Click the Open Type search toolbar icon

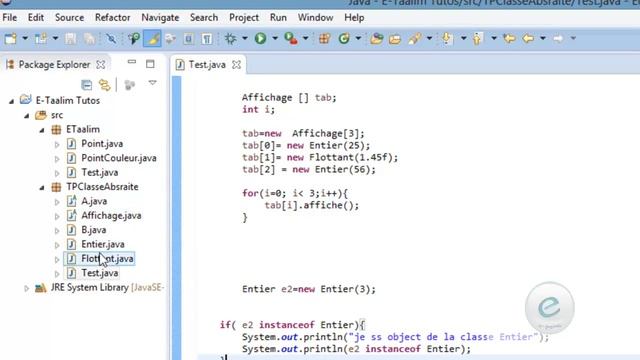pos(134,39)
